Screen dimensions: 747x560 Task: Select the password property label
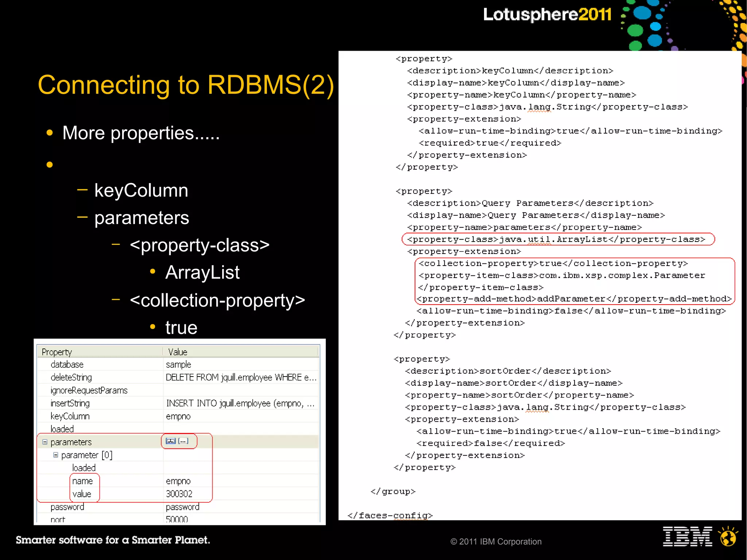[67, 507]
